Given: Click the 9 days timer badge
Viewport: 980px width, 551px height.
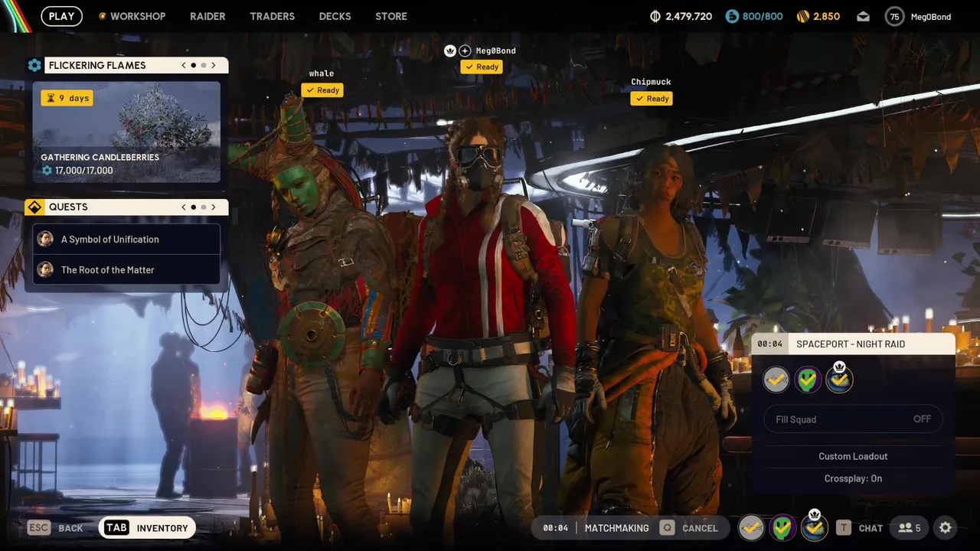Looking at the screenshot, I should [x=67, y=98].
